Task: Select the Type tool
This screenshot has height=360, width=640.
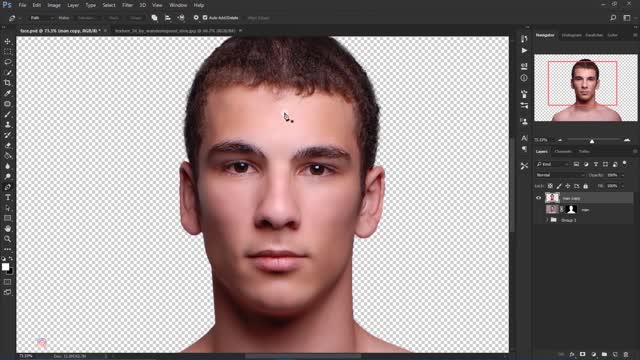Action: pos(7,198)
